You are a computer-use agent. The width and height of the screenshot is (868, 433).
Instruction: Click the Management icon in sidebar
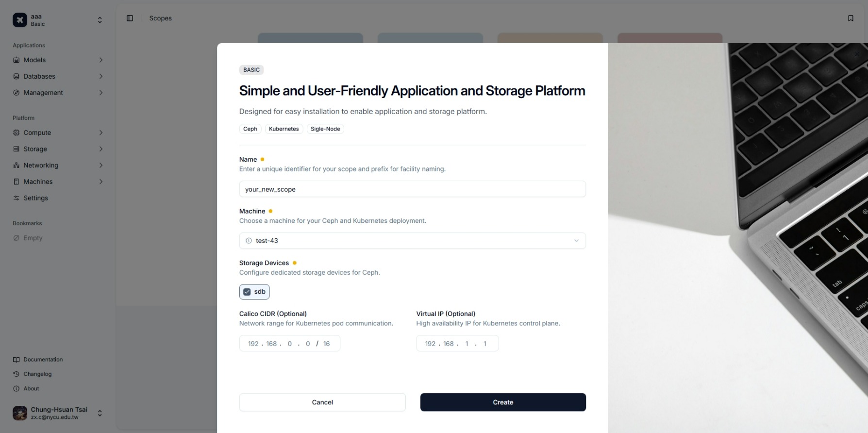[x=17, y=93]
